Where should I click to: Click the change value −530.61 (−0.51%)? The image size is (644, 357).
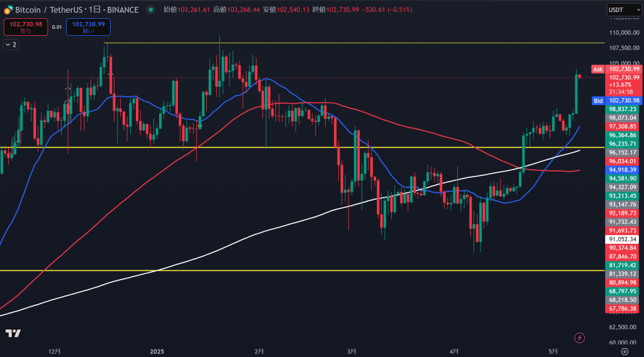pos(387,9)
